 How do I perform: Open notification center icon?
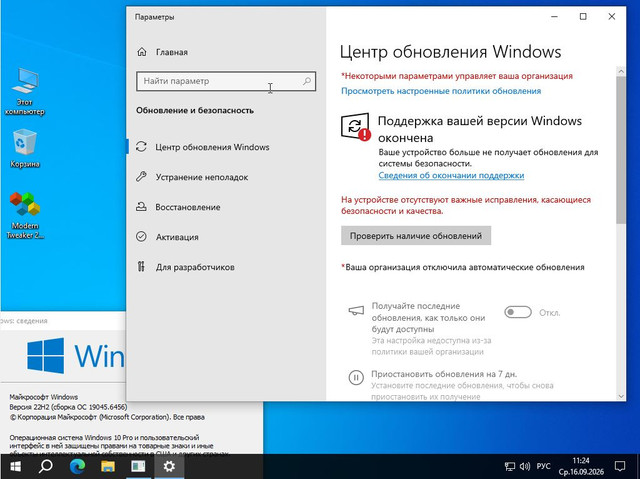pos(620,466)
